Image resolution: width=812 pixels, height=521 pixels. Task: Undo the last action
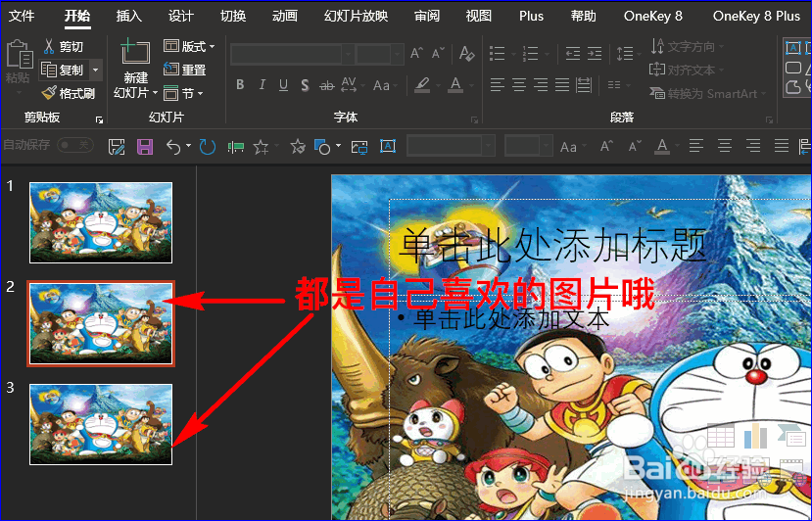tap(173, 147)
